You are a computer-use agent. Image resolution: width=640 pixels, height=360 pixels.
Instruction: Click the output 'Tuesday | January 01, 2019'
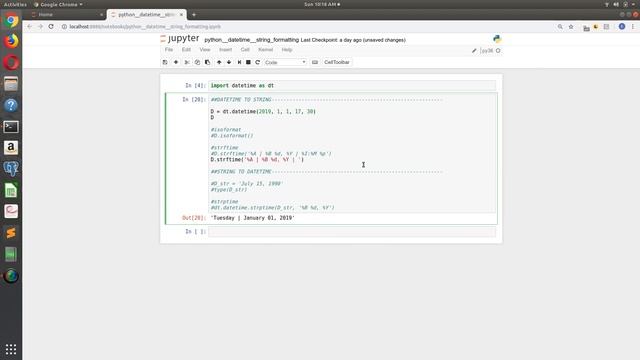[x=253, y=218]
